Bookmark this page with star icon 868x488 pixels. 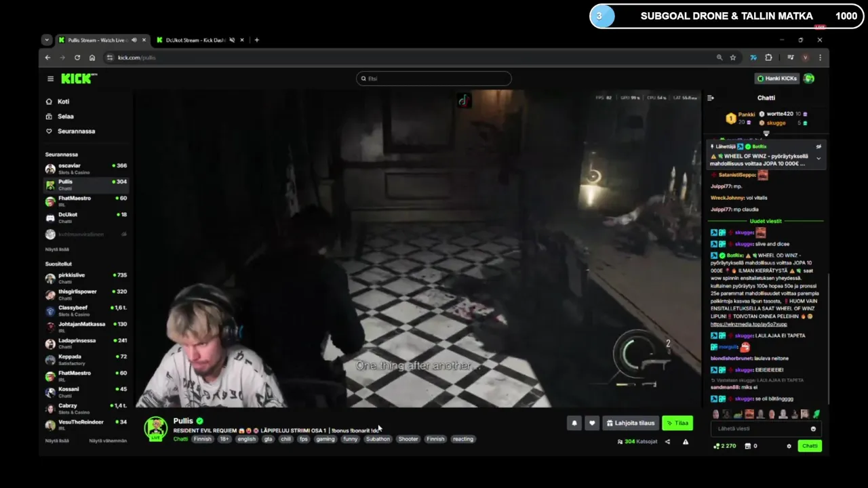733,58
